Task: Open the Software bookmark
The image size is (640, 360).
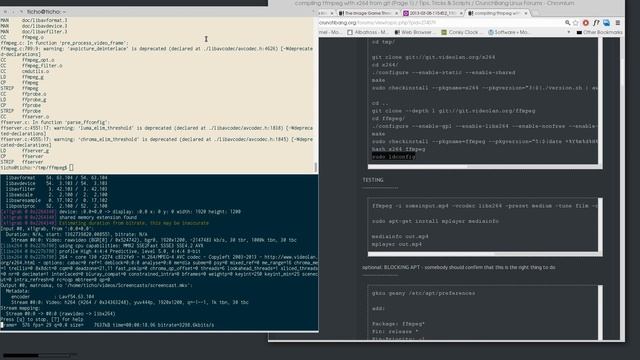Action: coord(509,32)
